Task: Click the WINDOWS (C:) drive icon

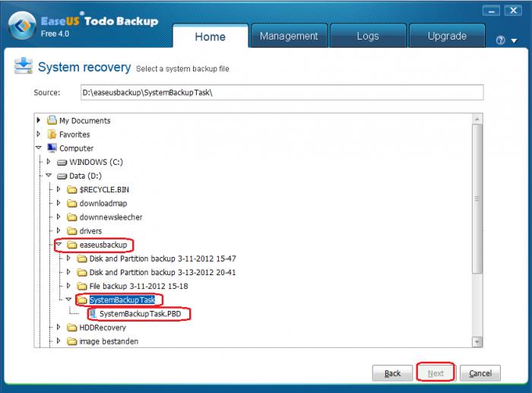Action: 62,163
